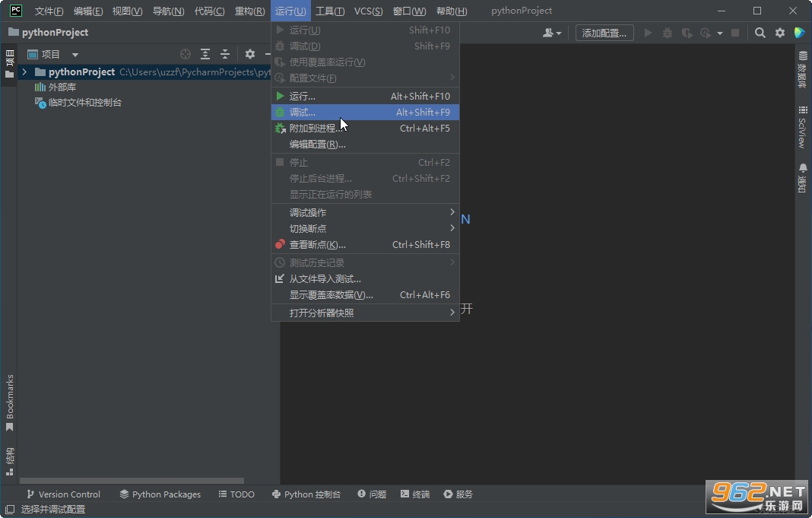Screen dimensions: 812x518
Task: Expand 打开分析器快照 submenu
Action: click(x=365, y=313)
